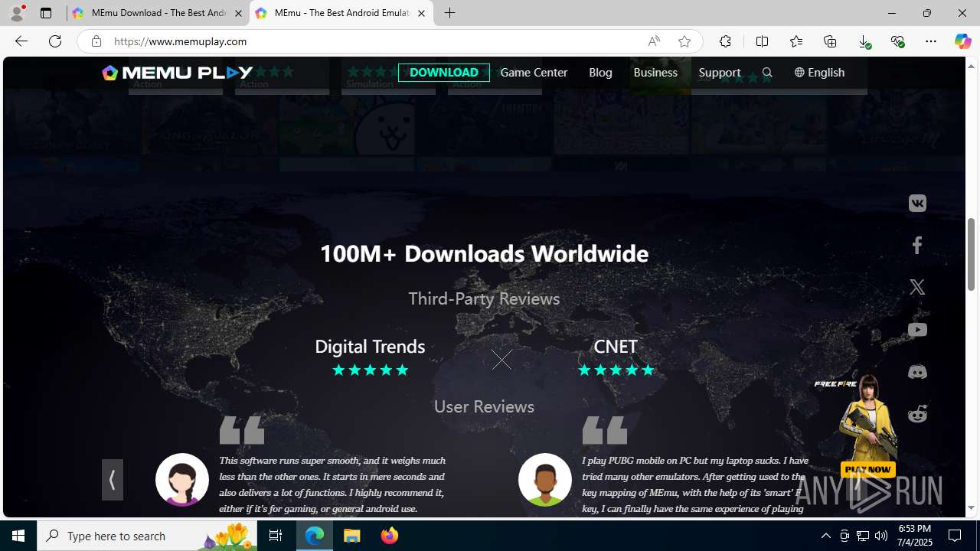980x551 pixels.
Task: Toggle Split screen view icon
Action: click(x=762, y=41)
